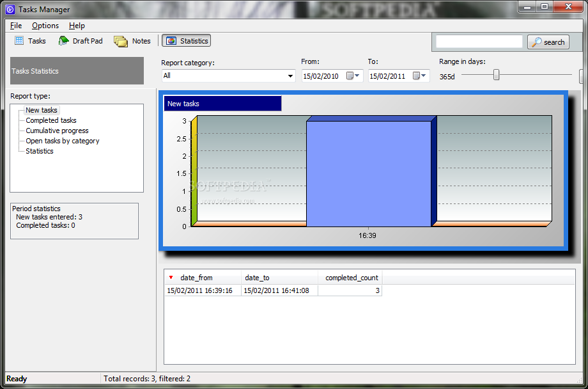Click the Tasks Manager app icon in title bar

click(x=11, y=10)
